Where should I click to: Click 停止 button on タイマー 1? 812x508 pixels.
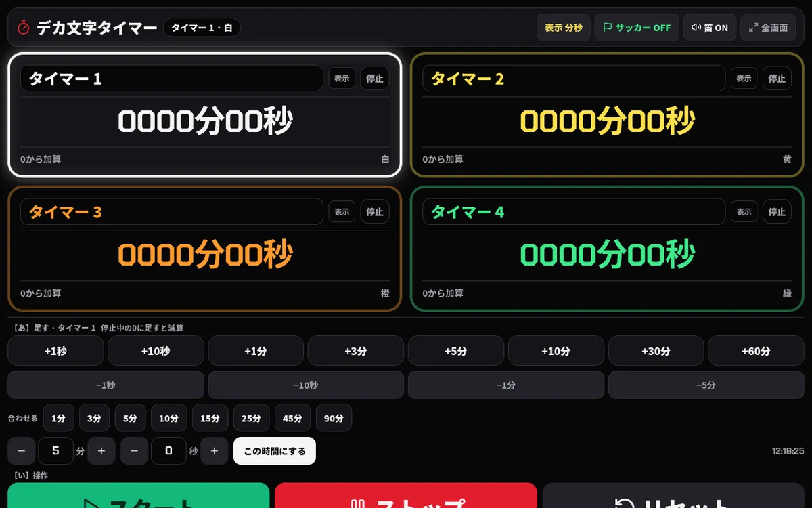point(375,79)
